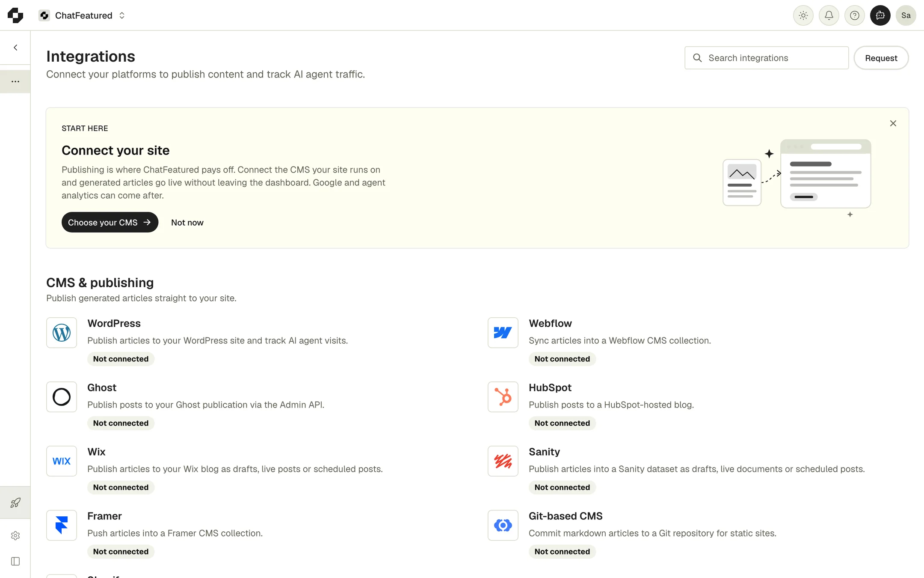Image resolution: width=924 pixels, height=578 pixels.
Task: Open the Framer integration title
Action: point(104,516)
